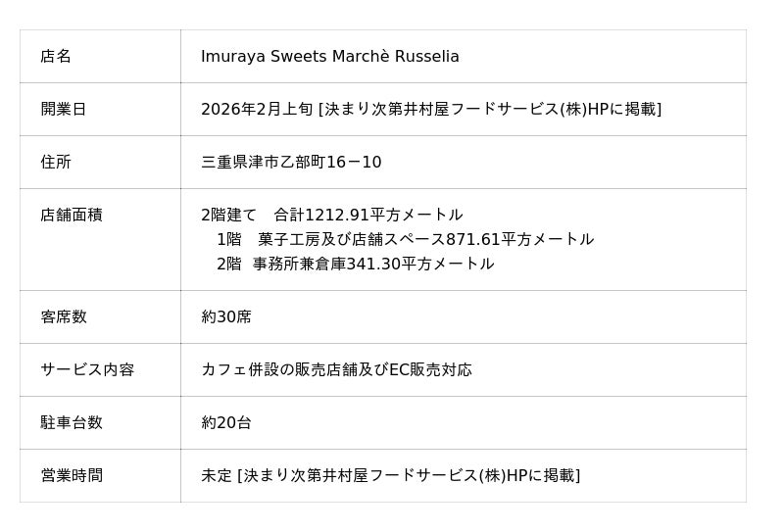Click the 住所 label cell
The height and width of the screenshot is (532, 784).
pyautogui.click(x=56, y=163)
